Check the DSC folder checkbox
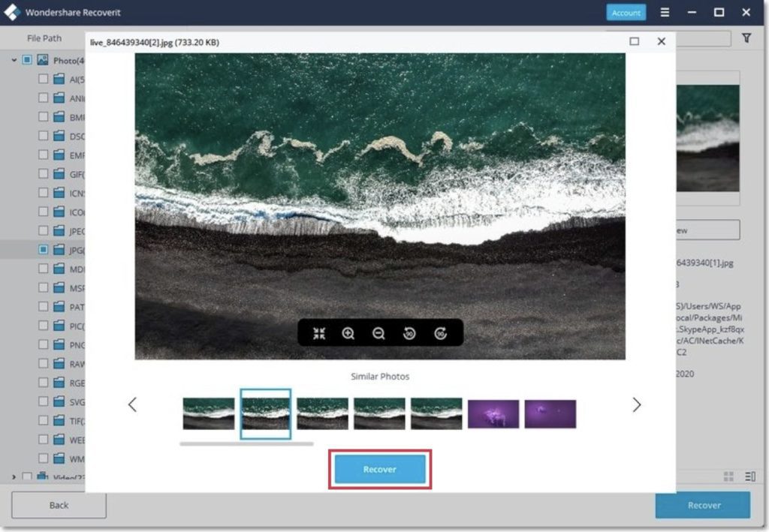 click(43, 136)
